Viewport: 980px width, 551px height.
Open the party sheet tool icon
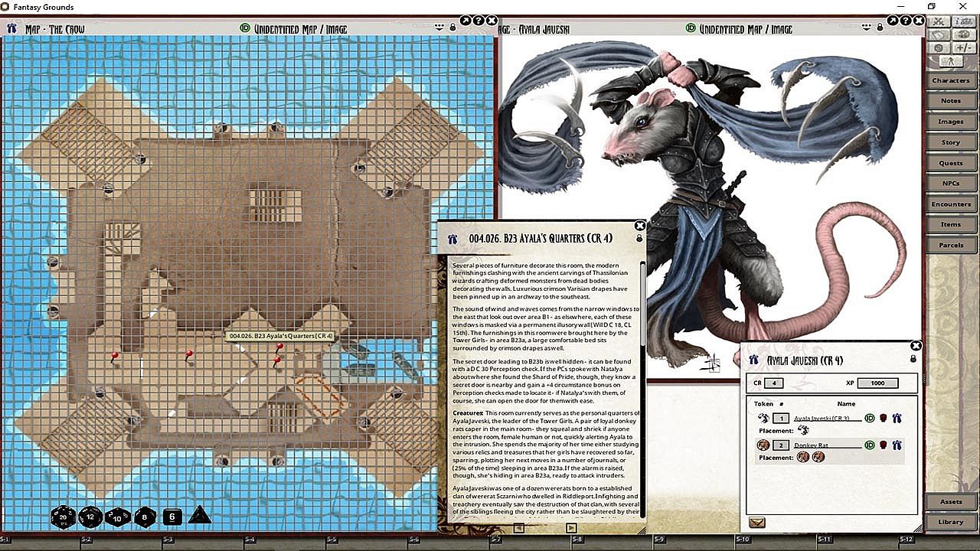[x=963, y=21]
